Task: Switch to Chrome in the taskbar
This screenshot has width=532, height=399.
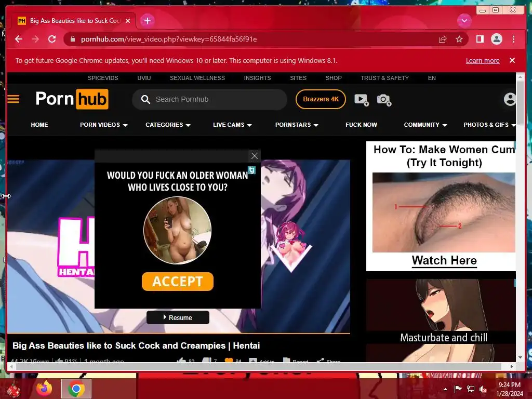Action: 76,389
